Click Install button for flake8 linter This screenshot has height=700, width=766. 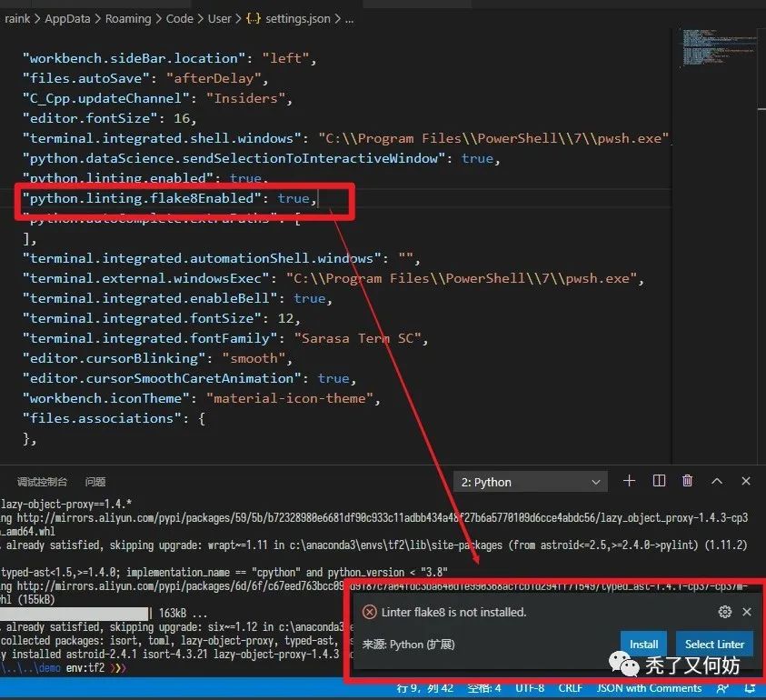point(643,645)
